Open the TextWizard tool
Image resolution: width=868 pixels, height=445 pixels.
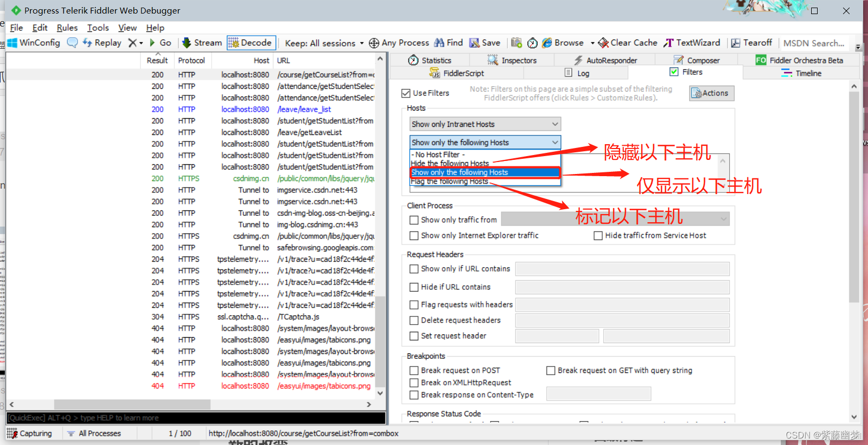pyautogui.click(x=693, y=43)
